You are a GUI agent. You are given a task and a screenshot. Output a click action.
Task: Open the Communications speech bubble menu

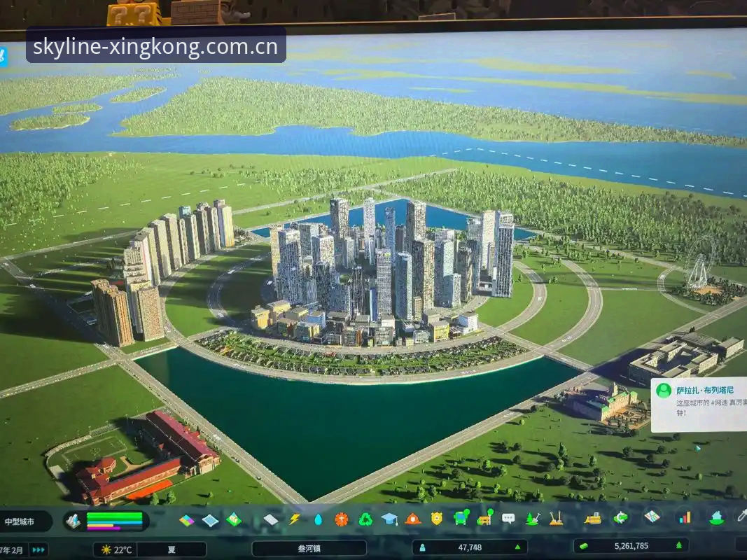coord(508,519)
